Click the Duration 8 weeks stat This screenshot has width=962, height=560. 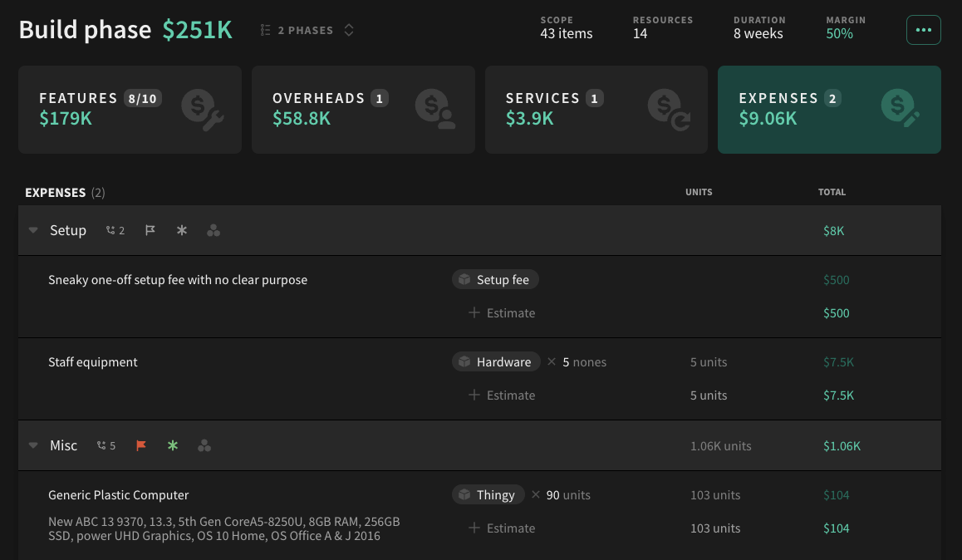pyautogui.click(x=759, y=27)
